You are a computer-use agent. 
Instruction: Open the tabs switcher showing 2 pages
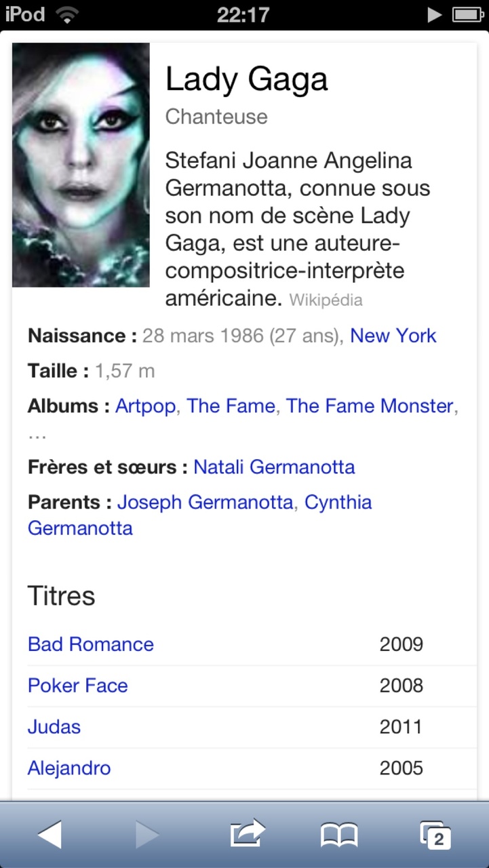click(435, 835)
